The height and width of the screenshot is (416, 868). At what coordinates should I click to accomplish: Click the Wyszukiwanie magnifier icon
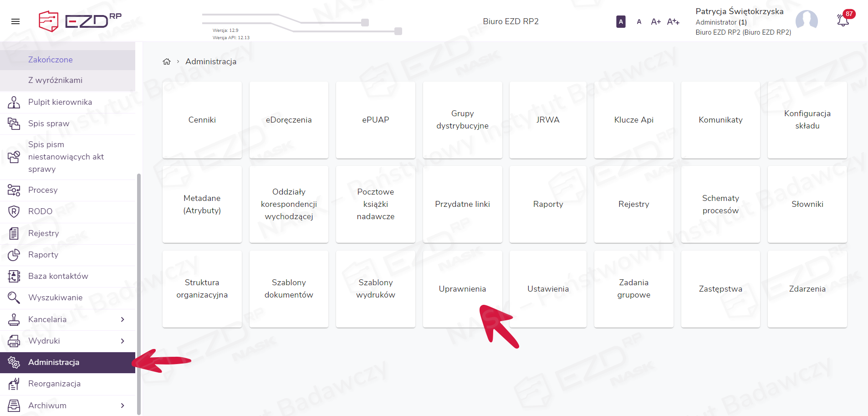[x=14, y=298]
